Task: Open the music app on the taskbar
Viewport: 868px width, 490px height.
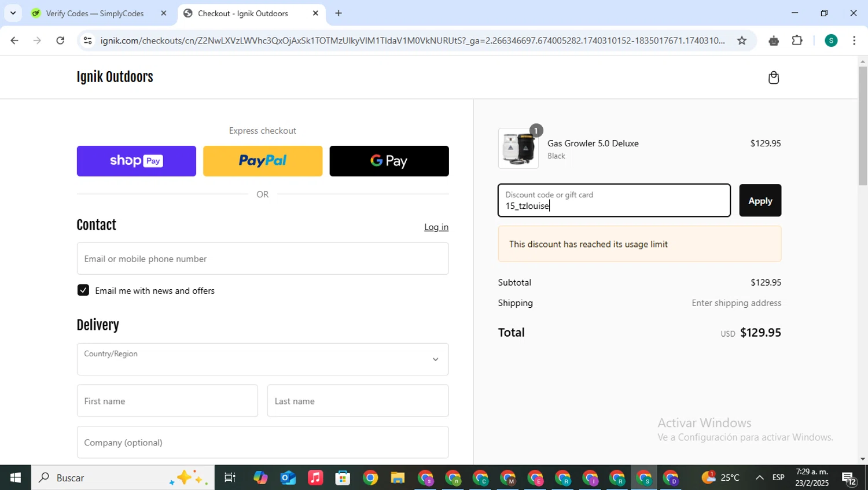Action: point(315,478)
